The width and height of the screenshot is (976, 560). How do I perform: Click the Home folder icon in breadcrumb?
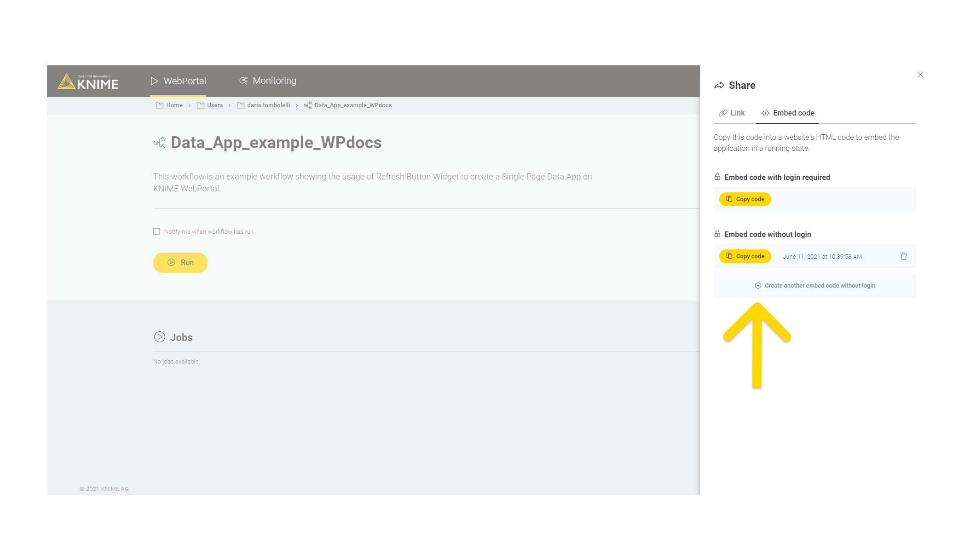(x=160, y=105)
